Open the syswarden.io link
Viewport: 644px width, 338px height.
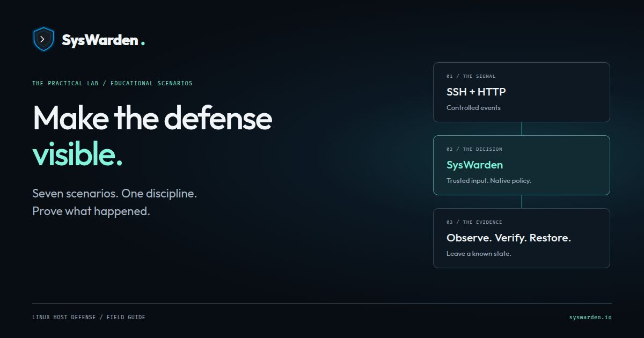click(590, 317)
